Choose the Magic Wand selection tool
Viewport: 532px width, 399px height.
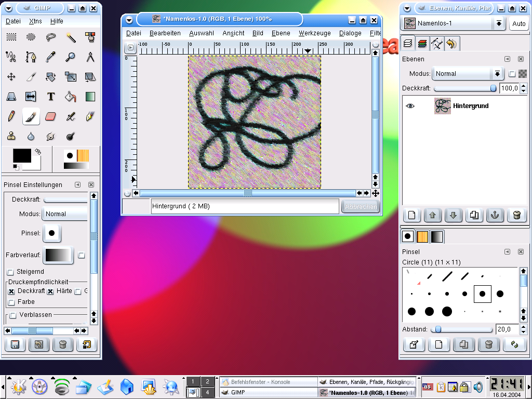click(x=71, y=37)
